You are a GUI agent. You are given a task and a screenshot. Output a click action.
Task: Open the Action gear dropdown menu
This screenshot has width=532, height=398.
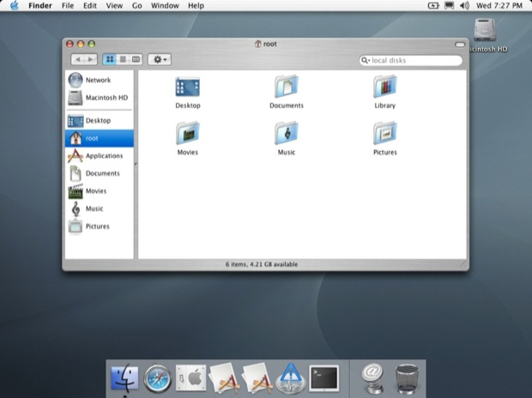point(160,59)
